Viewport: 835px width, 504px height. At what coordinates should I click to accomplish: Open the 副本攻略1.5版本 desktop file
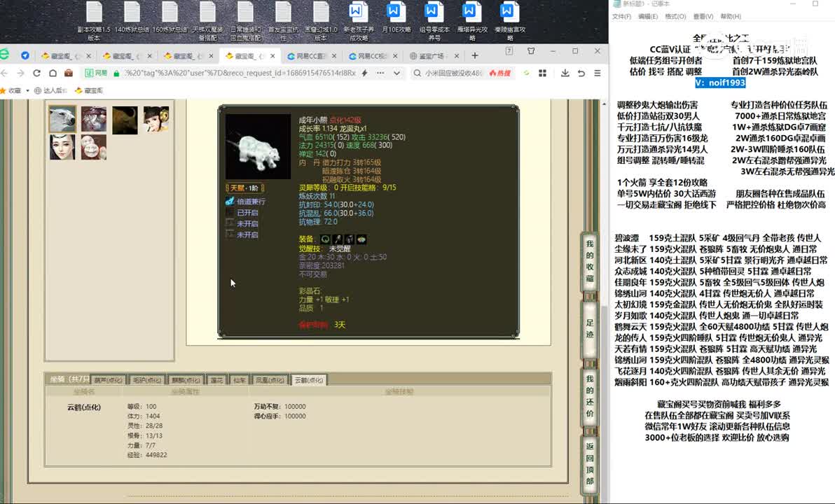pyautogui.click(x=94, y=21)
